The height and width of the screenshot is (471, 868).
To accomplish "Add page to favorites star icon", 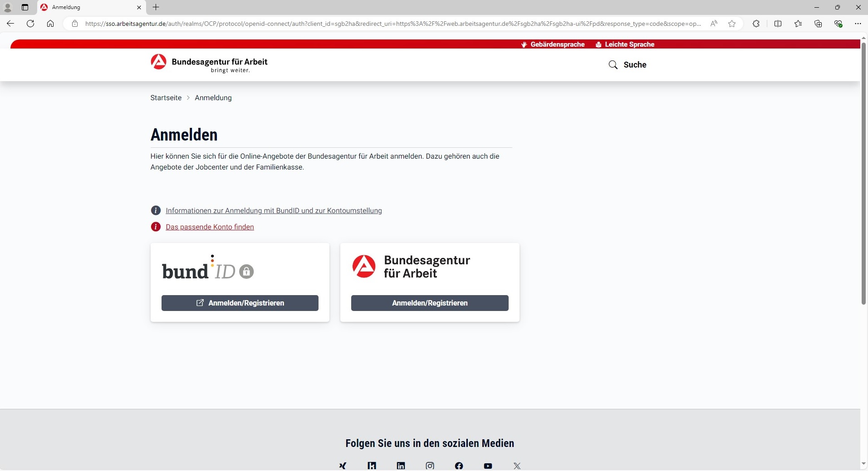I will point(732,24).
